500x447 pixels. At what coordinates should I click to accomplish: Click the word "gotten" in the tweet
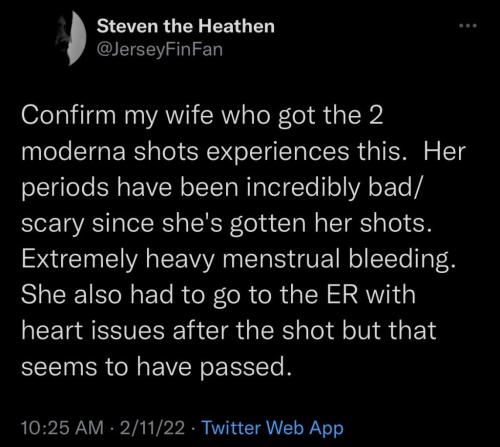point(268,224)
